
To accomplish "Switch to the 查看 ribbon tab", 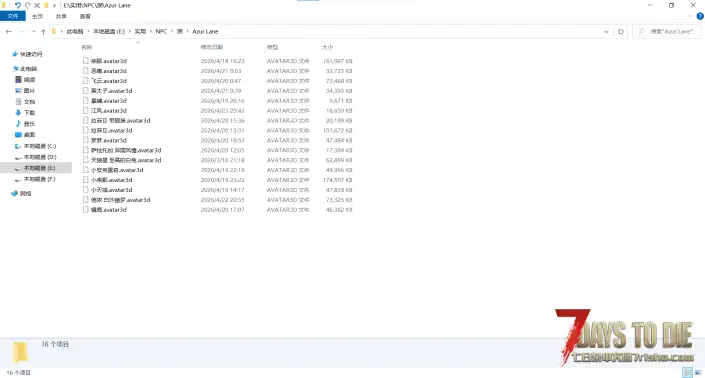I will click(x=85, y=16).
